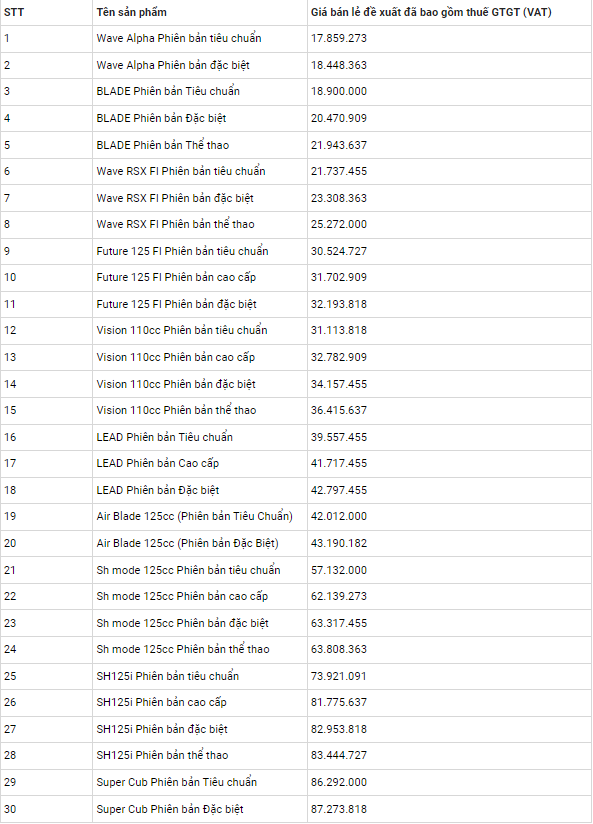The width and height of the screenshot is (593, 824).
Task: Click Sh mode 125cc Phiên bản cao cấp
Action: 182,596
